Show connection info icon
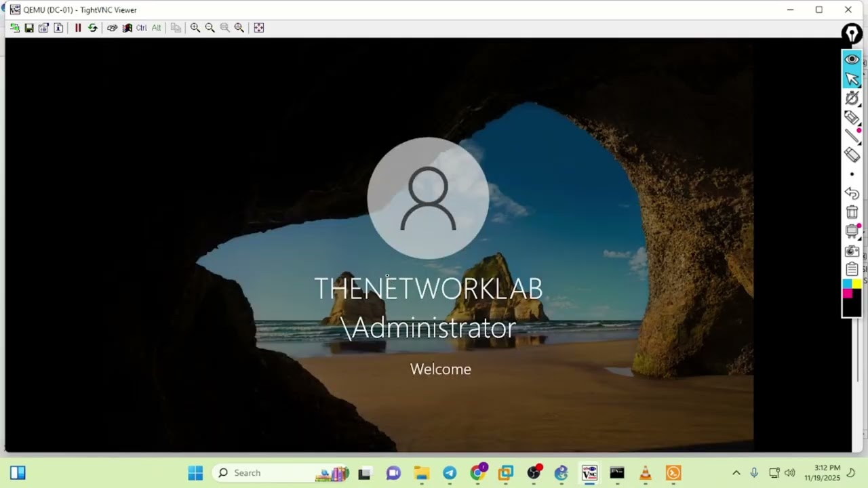868x488 pixels. click(x=58, y=28)
